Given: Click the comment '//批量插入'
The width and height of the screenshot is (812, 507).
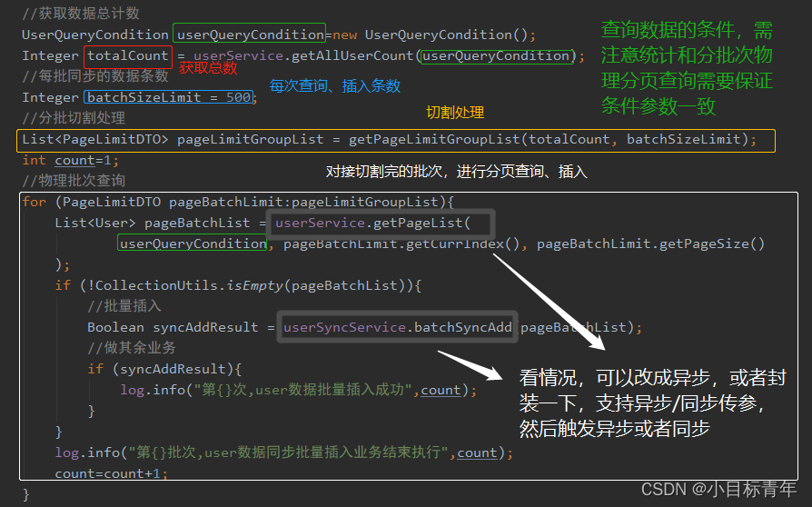Looking at the screenshot, I should [124, 306].
